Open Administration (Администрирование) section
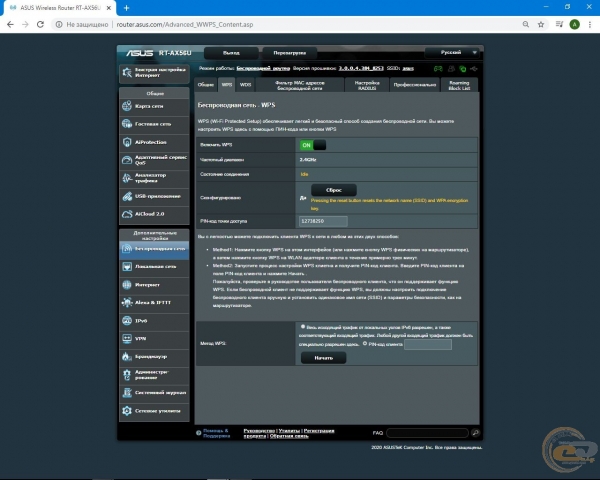 click(x=154, y=375)
